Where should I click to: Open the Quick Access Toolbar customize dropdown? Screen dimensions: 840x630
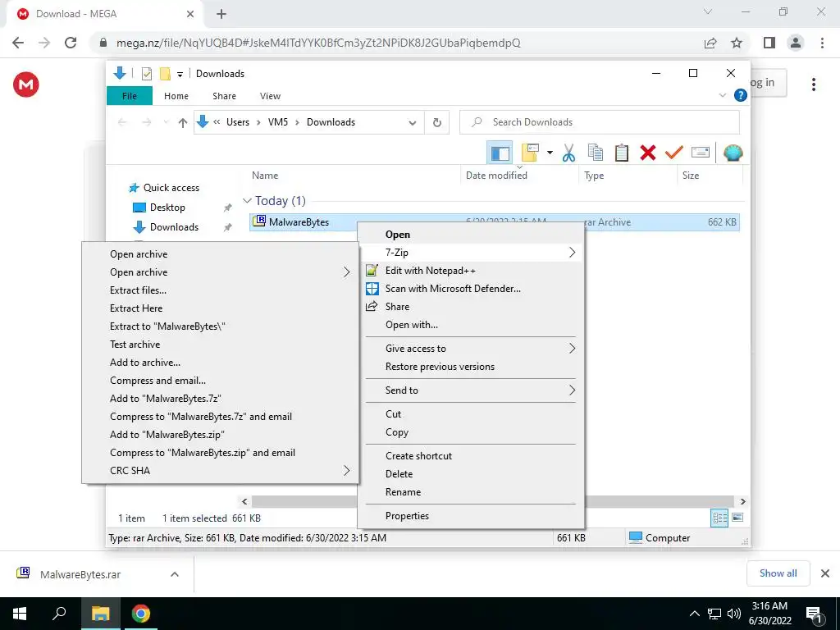click(x=180, y=75)
